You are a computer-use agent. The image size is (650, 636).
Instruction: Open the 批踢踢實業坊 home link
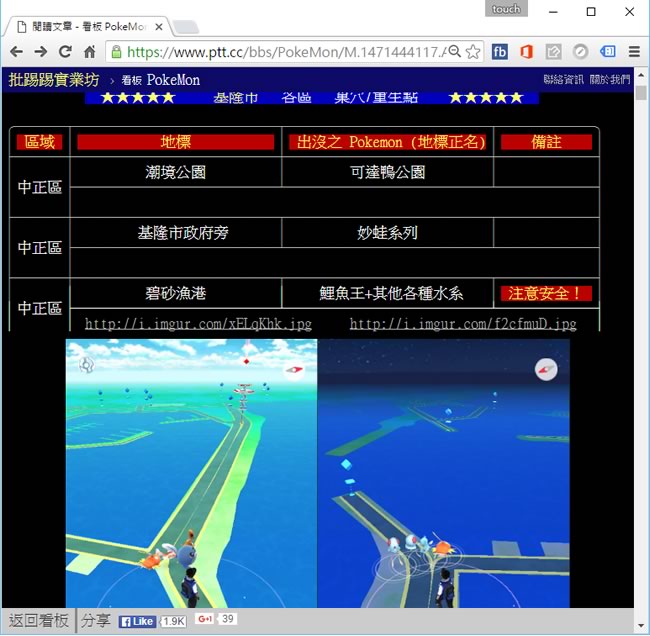click(x=54, y=80)
